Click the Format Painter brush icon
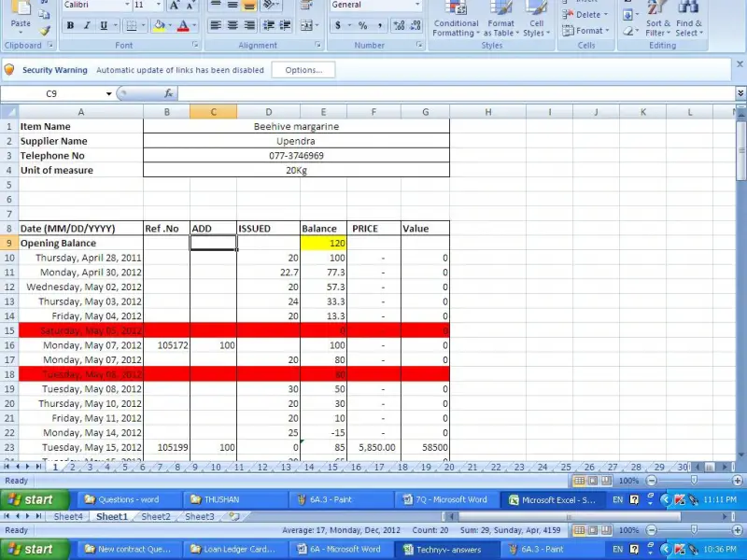This screenshot has width=747, height=560. click(44, 31)
